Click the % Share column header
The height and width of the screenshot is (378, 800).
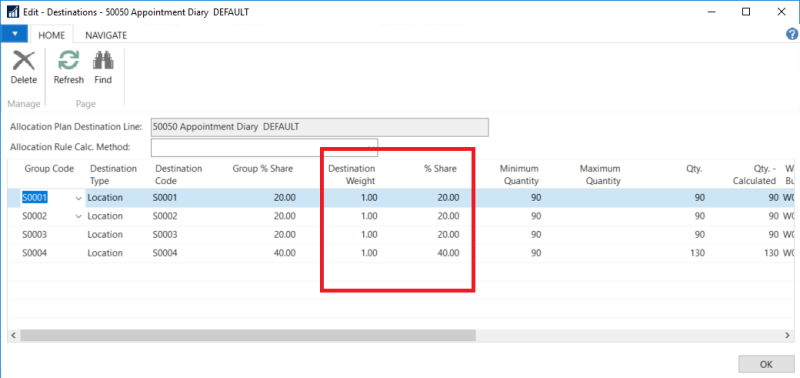440,169
